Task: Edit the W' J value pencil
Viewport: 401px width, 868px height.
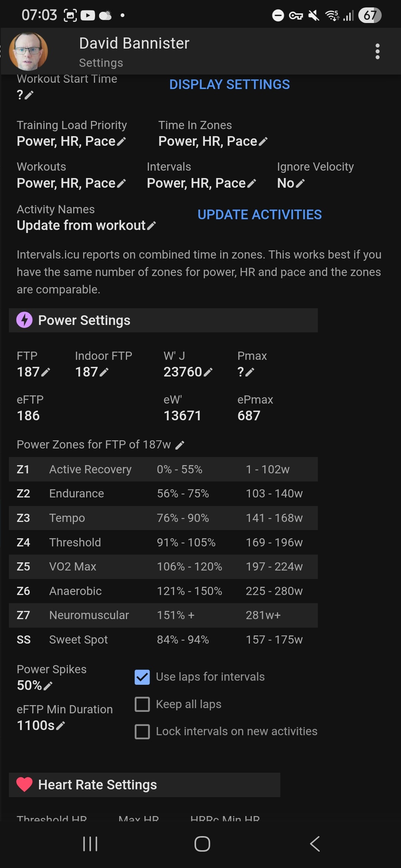Action: point(208,372)
